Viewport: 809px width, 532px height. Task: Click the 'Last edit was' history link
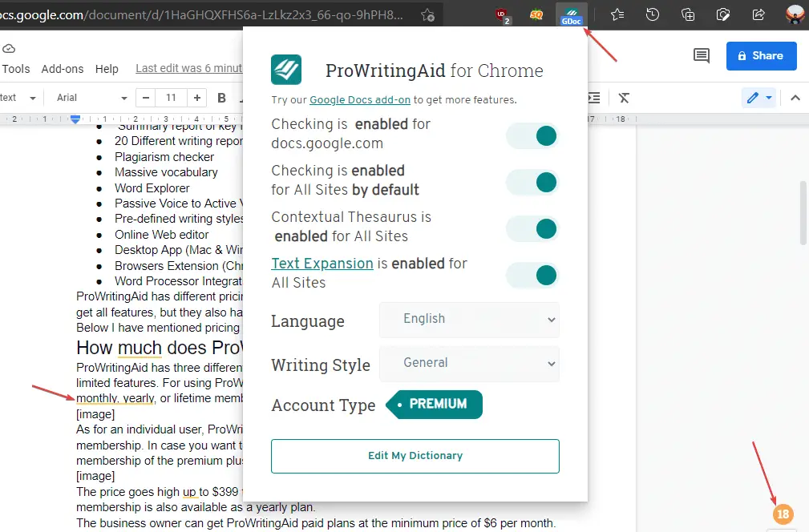tap(189, 68)
